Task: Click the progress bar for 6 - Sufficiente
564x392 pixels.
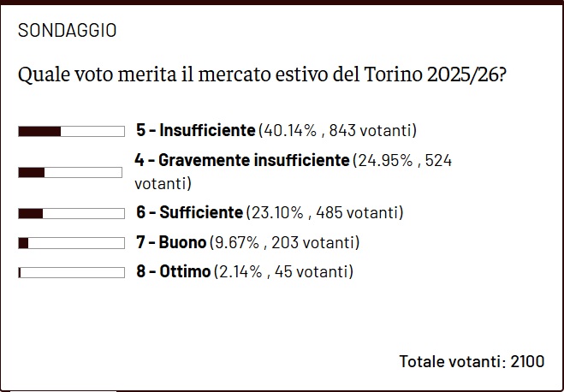Action: click(x=71, y=213)
